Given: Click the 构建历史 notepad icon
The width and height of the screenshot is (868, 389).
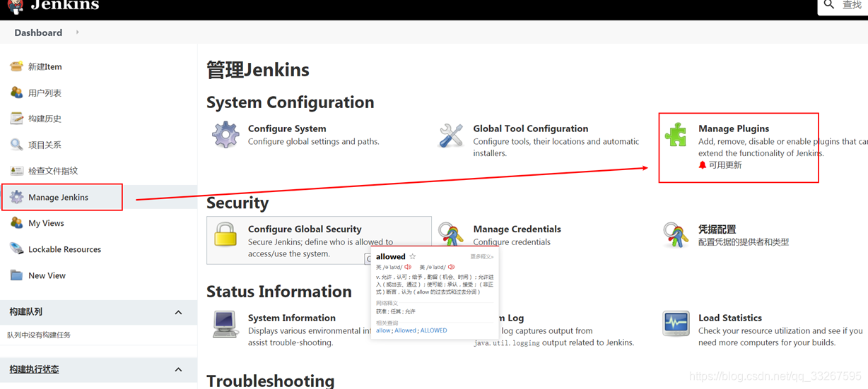Looking at the screenshot, I should [x=16, y=119].
